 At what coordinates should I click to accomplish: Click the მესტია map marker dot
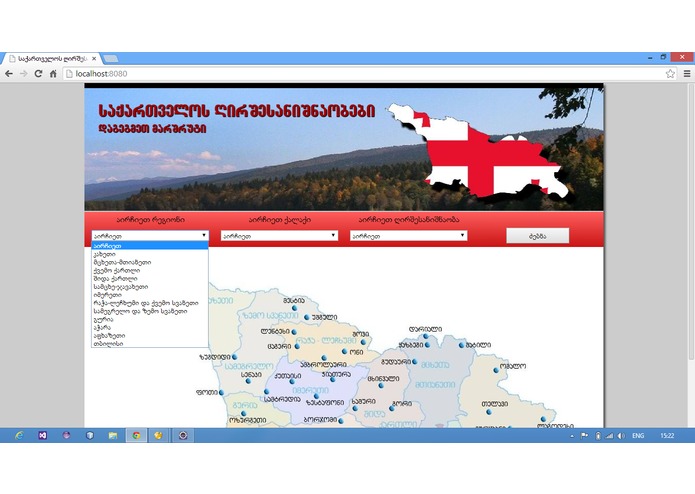(x=294, y=308)
